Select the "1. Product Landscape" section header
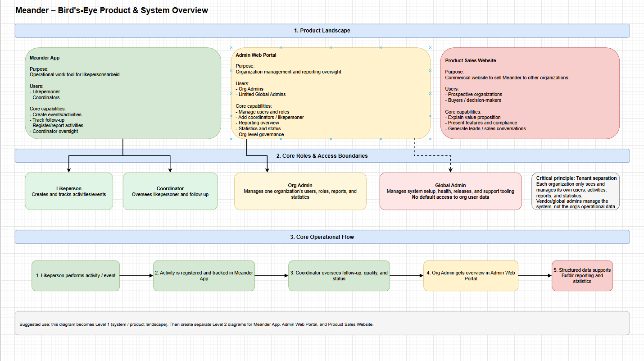 [322, 31]
